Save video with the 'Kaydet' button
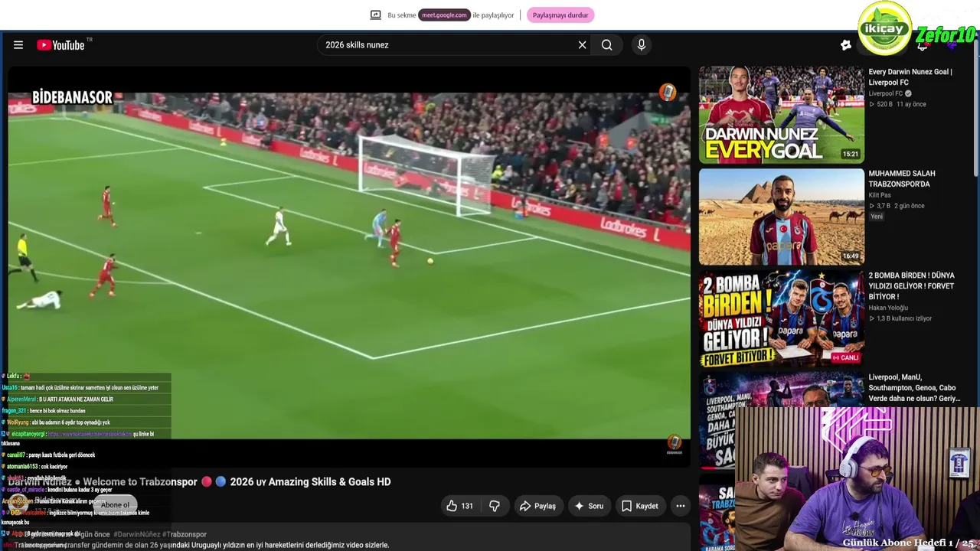This screenshot has width=980, height=551. [639, 506]
